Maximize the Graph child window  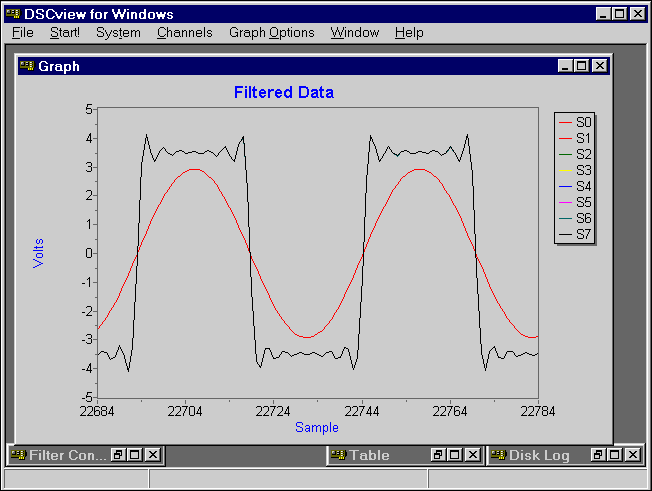pos(581,66)
